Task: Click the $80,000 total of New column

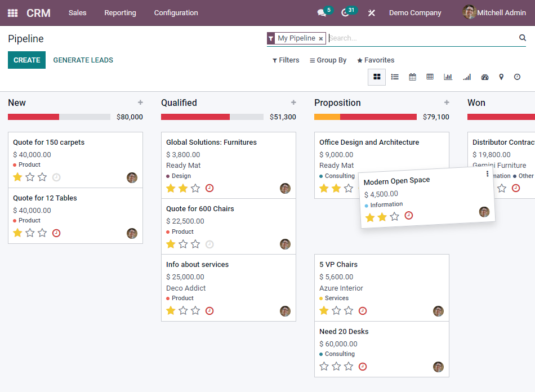Action: tap(130, 117)
